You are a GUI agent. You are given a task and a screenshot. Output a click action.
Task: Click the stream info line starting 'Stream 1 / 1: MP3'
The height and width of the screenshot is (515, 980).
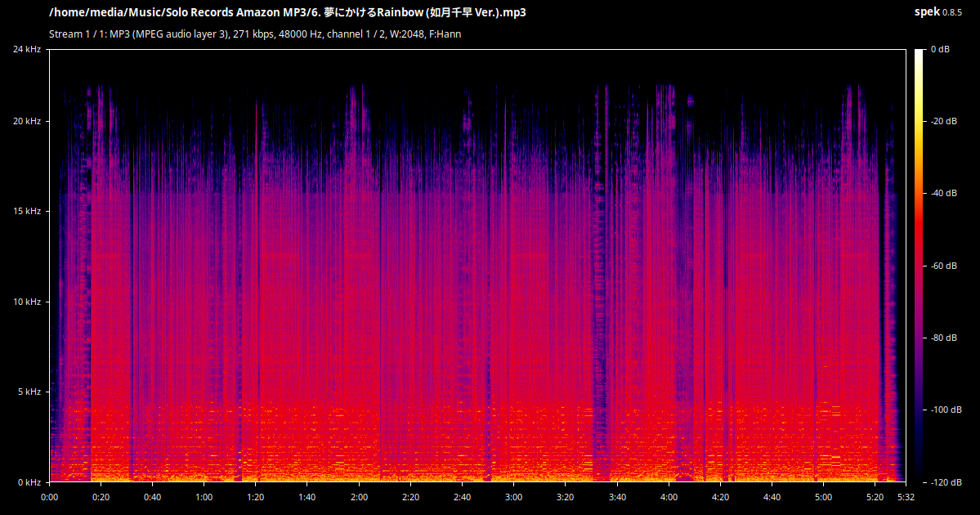coord(255,34)
